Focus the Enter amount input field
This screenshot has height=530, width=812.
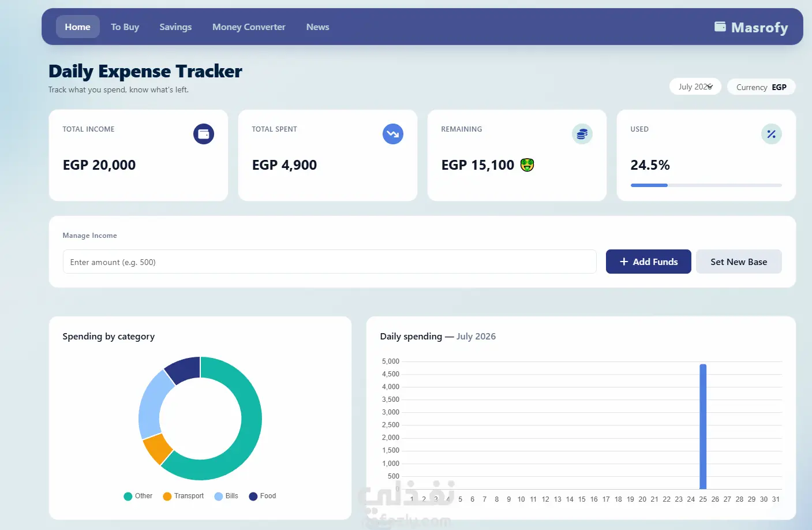tap(330, 262)
